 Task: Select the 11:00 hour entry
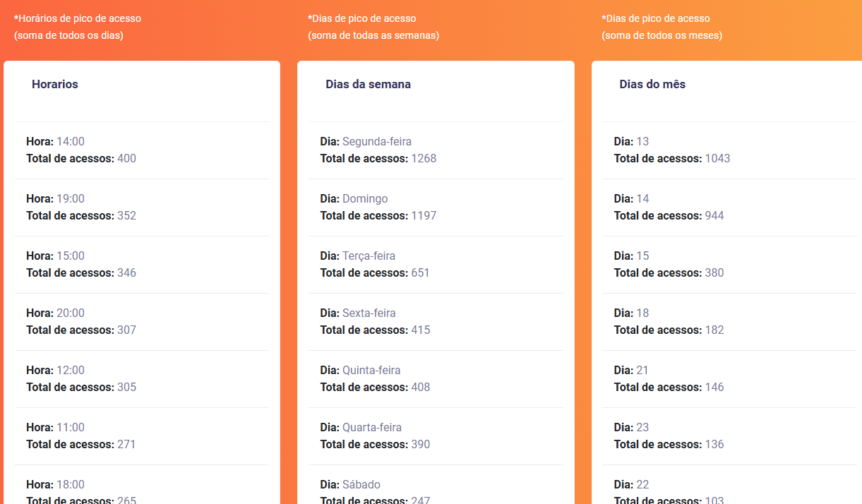point(142,436)
